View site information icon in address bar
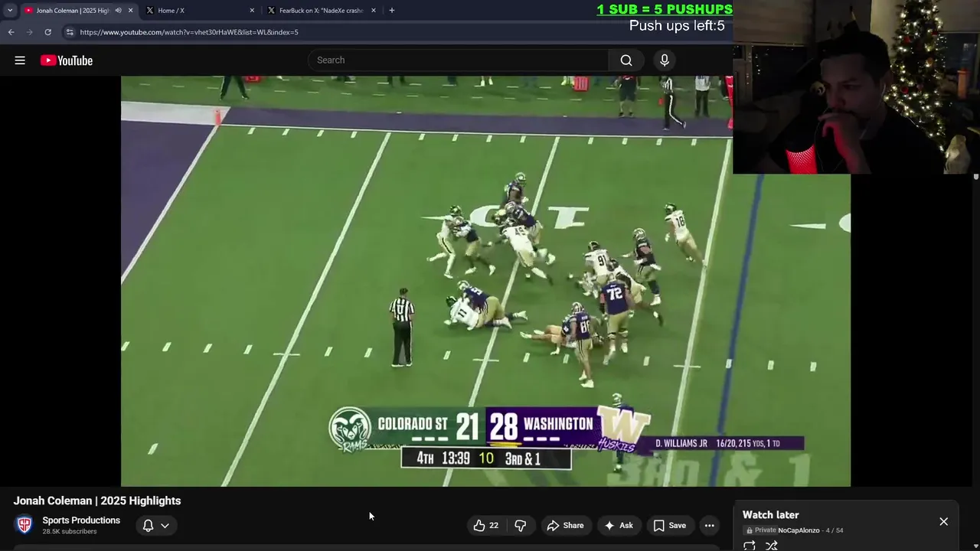The width and height of the screenshot is (980, 551). 70,32
